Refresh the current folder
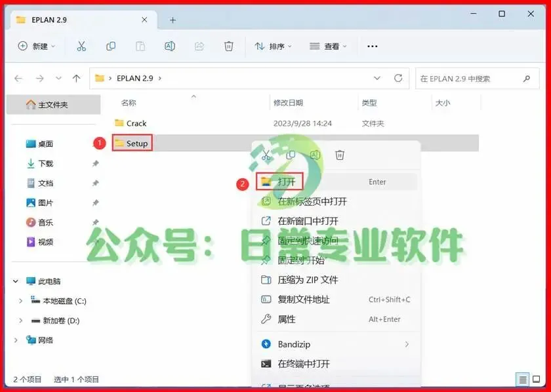Viewport: 551px width, 392px height. coord(398,78)
